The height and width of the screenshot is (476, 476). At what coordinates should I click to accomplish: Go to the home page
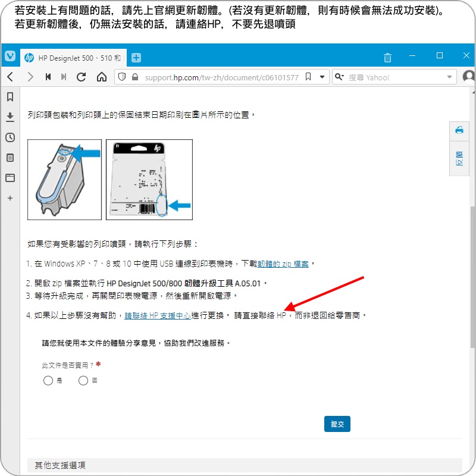click(102, 77)
